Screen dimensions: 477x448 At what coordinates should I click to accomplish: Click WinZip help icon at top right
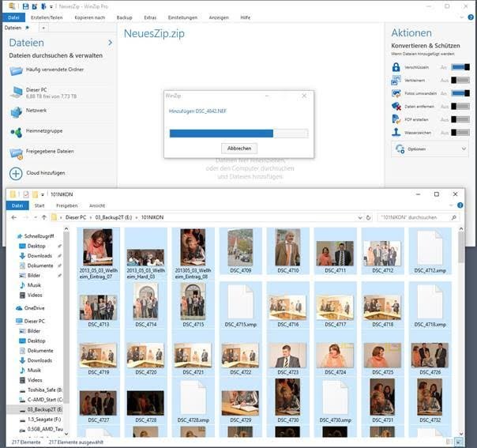pyautogui.click(x=471, y=17)
